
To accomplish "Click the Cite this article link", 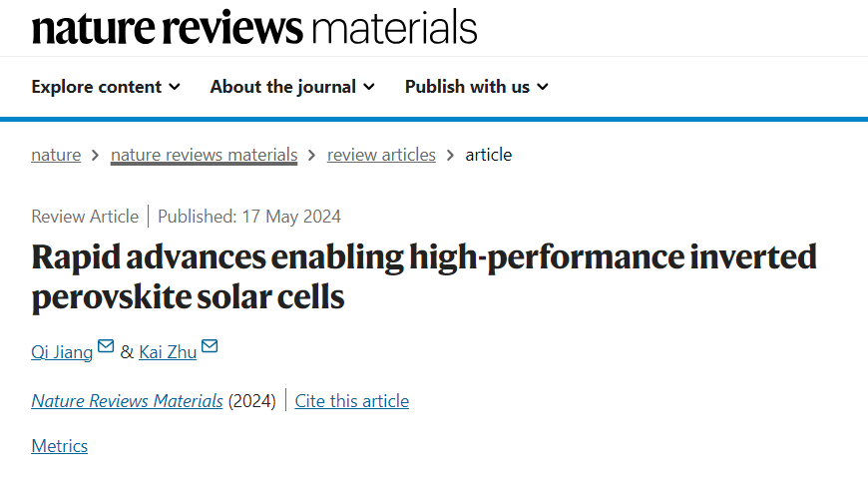I will click(352, 400).
